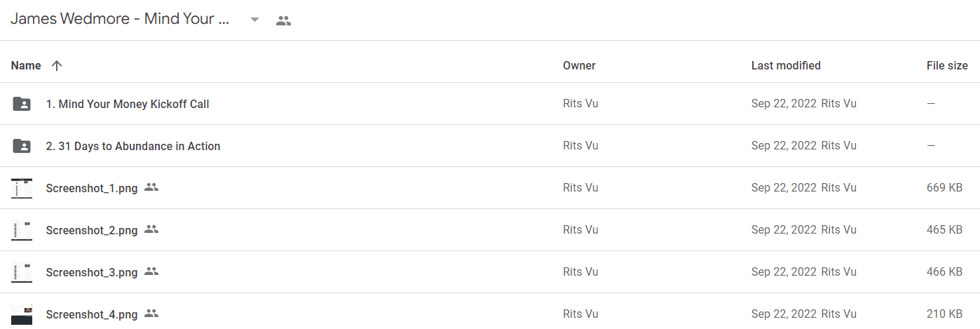Open 1. Mind Your Money Kickoff Call

point(128,104)
